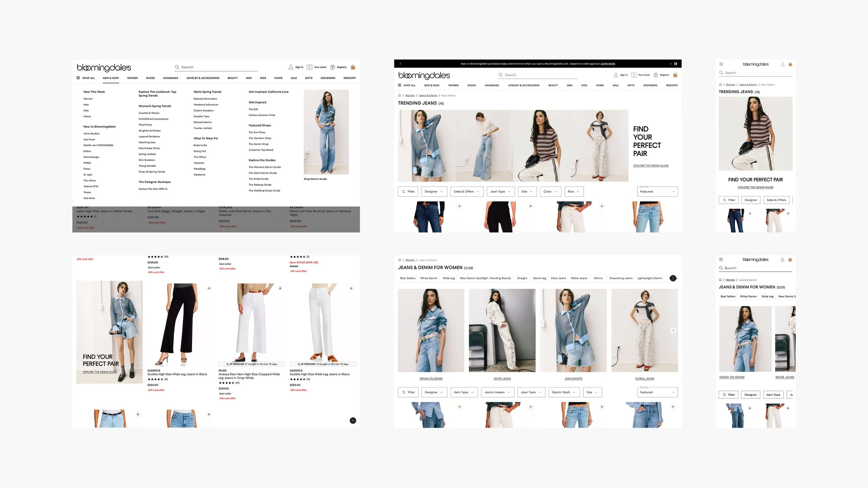The width and height of the screenshot is (868, 488).
Task: Tap the bag icon in the mobile Trending Jeans view
Action: tap(790, 64)
